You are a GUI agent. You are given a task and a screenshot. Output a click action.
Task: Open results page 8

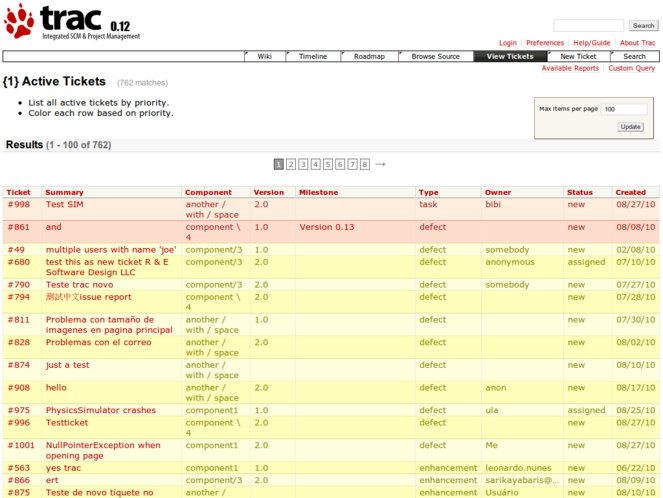point(365,164)
